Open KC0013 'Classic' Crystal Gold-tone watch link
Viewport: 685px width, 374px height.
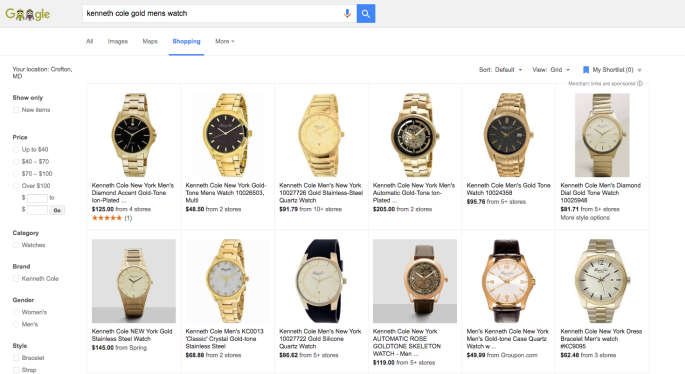click(x=225, y=339)
